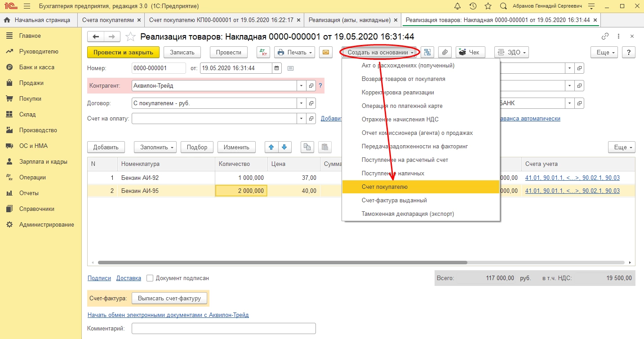
Task: Open the calendar date picker icon
Action: (277, 68)
